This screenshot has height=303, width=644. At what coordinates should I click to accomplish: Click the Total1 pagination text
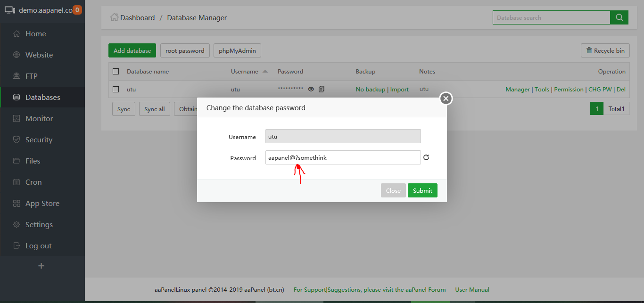coord(616,109)
